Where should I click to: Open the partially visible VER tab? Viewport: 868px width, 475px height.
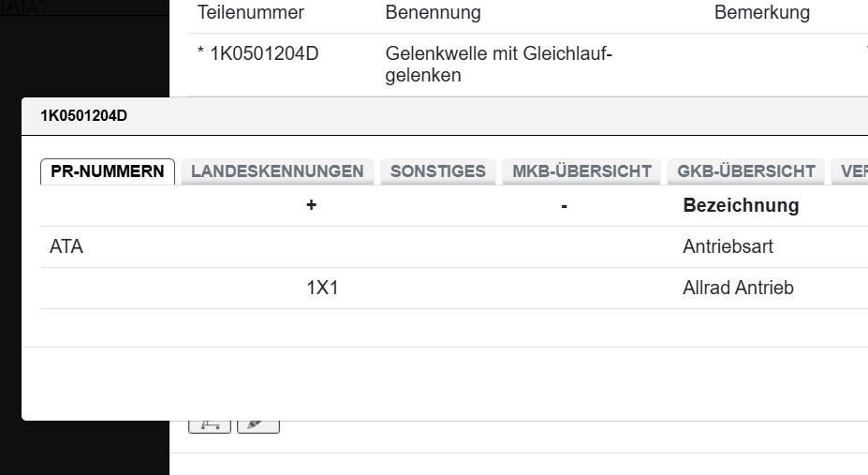[852, 171]
